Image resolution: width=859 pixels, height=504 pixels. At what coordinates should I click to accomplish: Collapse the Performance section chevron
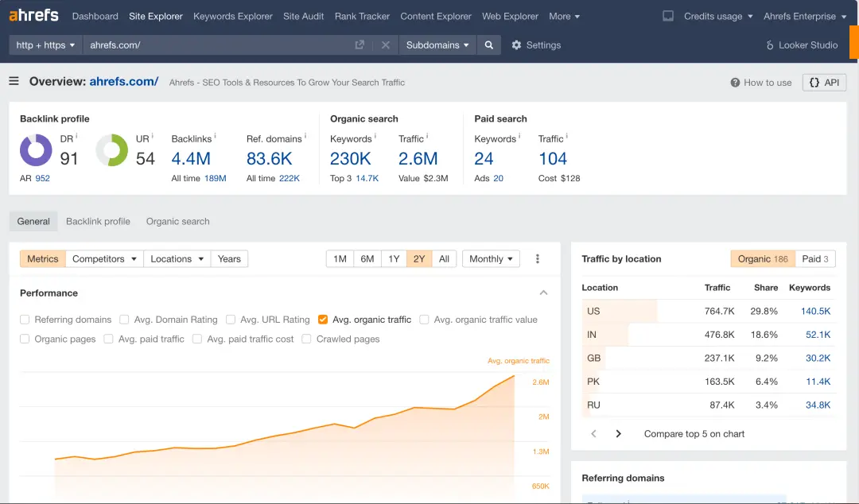pos(543,293)
